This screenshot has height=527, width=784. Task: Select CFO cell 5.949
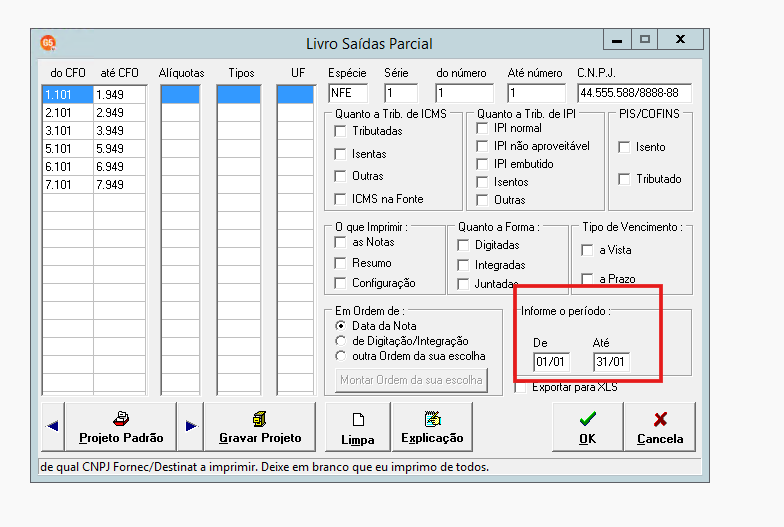tap(120, 148)
